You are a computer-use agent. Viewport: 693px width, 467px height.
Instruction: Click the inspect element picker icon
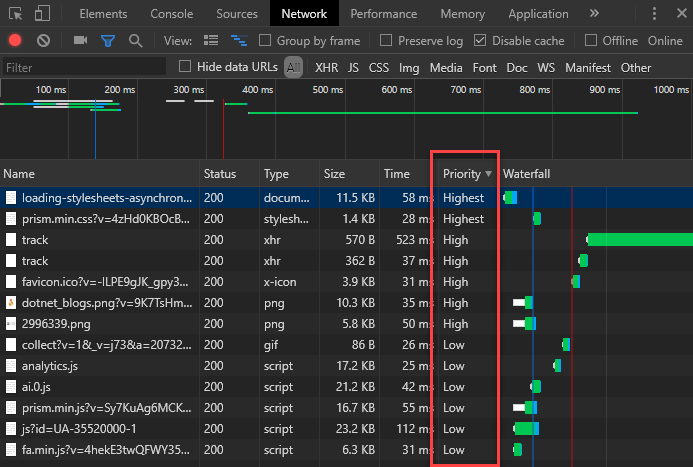tap(15, 14)
